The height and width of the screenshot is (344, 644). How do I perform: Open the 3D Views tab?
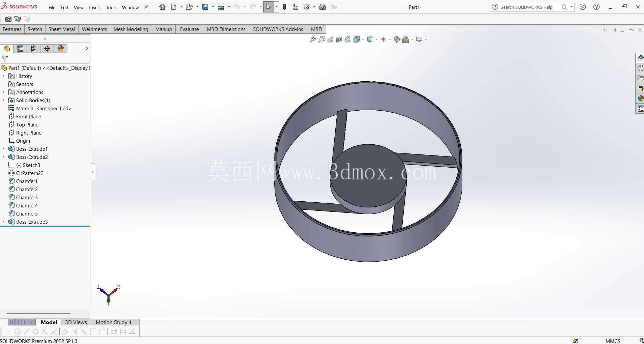76,322
